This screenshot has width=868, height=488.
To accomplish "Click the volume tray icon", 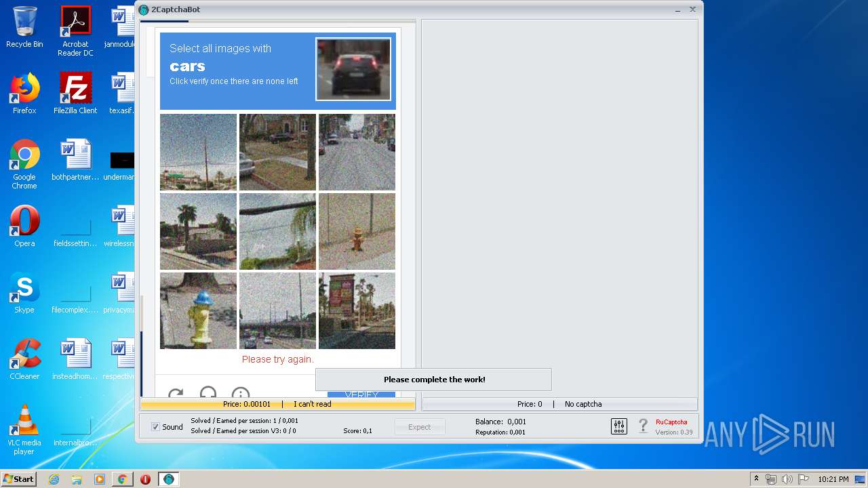I will 787,479.
